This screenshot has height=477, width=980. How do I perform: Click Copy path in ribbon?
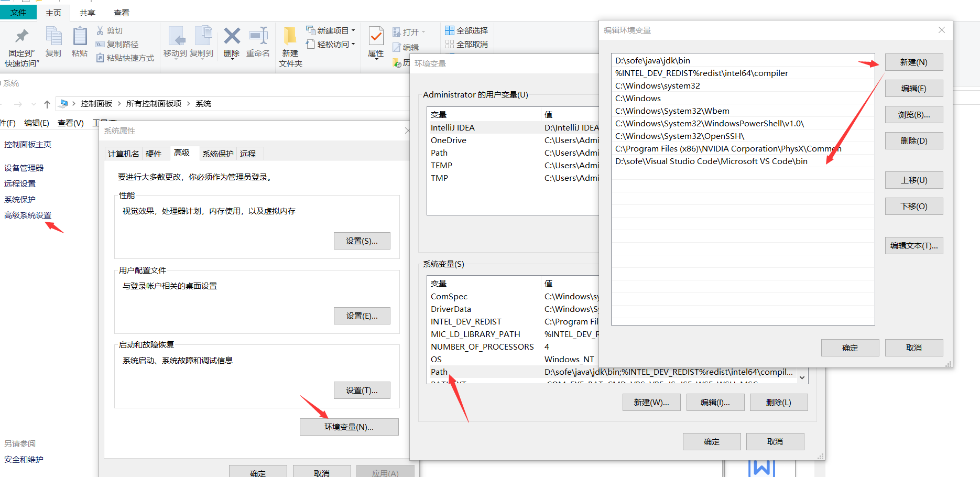click(x=117, y=45)
